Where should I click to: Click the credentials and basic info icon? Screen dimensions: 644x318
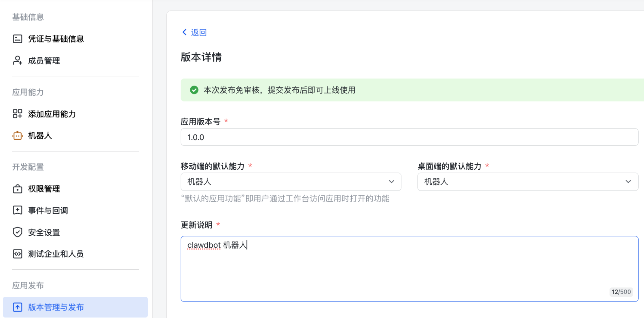coord(17,39)
